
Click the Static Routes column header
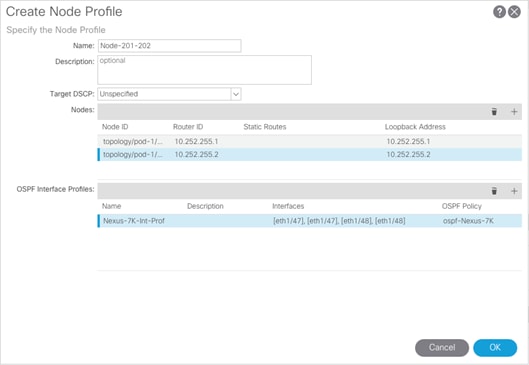click(x=265, y=127)
